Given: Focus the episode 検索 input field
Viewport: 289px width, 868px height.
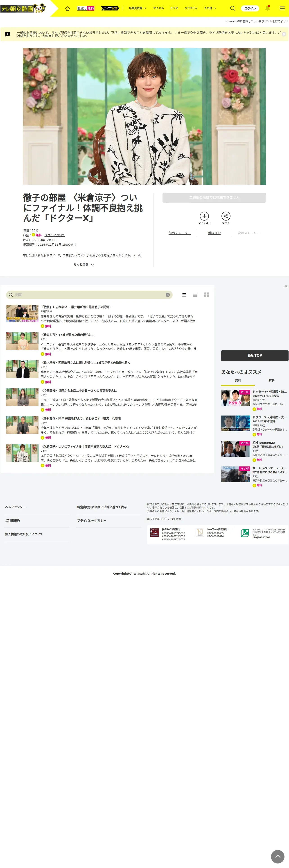Looking at the screenshot, I should (89, 295).
